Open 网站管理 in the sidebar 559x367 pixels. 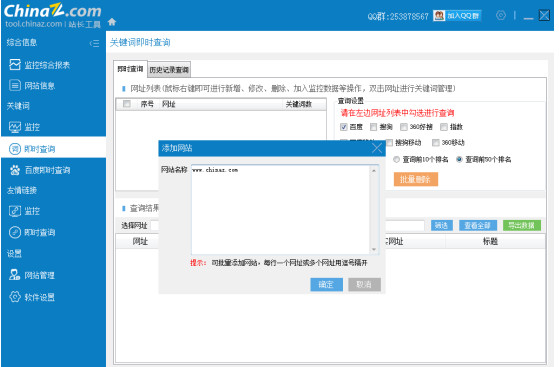32,275
